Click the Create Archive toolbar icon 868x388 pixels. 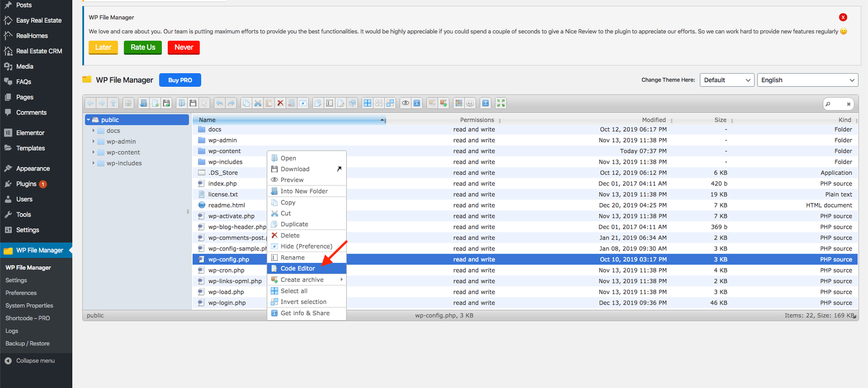coord(443,103)
